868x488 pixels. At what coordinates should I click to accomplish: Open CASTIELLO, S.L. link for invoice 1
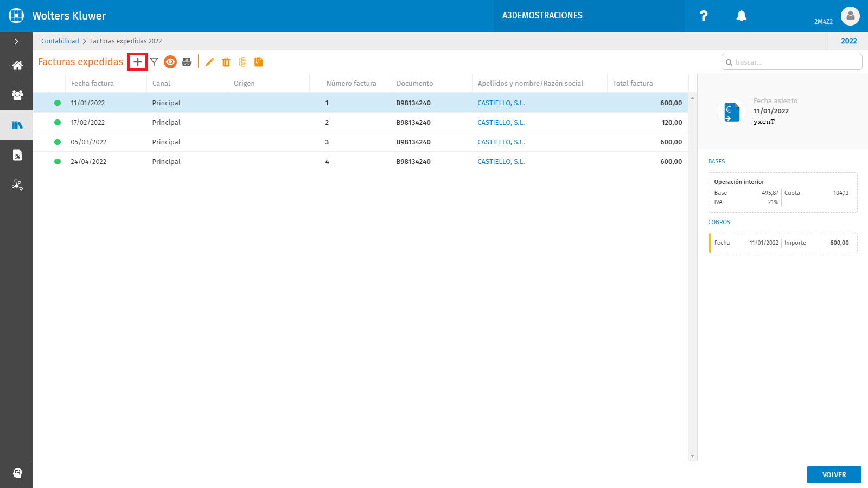coord(501,103)
